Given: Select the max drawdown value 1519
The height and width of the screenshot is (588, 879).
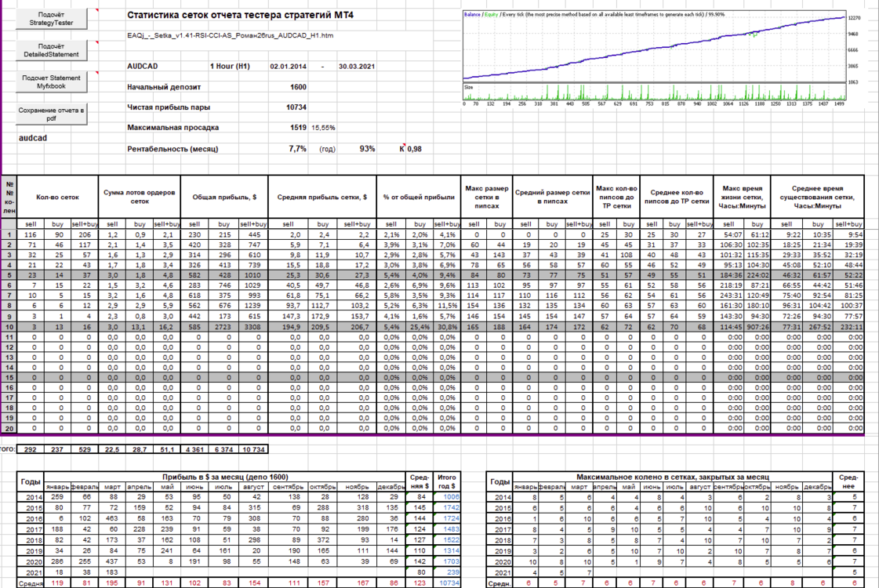Looking at the screenshot, I should pyautogui.click(x=298, y=127).
